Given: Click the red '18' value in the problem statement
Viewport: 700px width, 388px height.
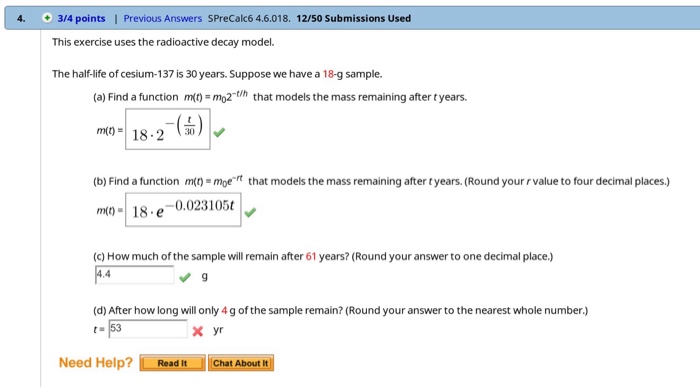Looking at the screenshot, I should 328,74.
